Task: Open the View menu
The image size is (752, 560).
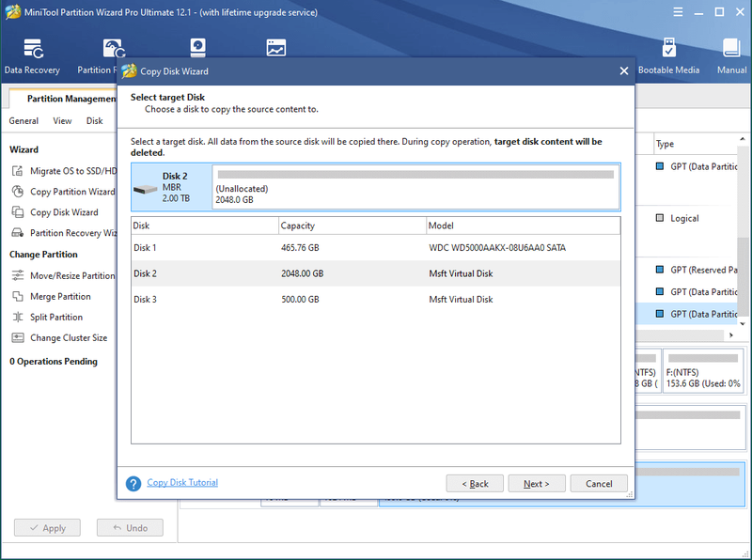Action: [62, 121]
